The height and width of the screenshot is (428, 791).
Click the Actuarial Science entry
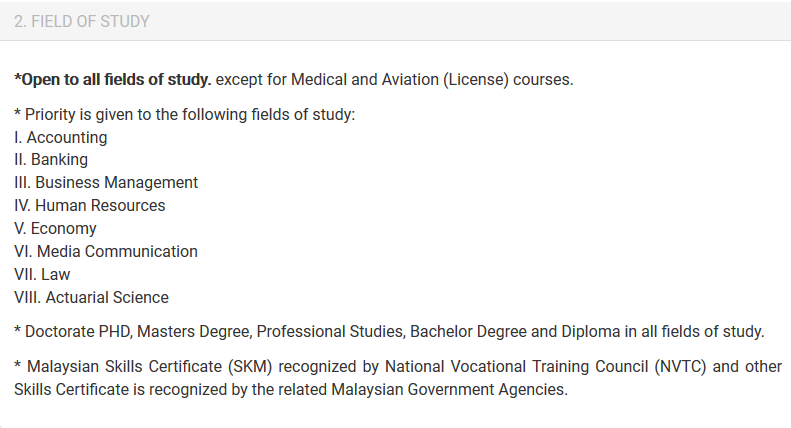pos(91,297)
